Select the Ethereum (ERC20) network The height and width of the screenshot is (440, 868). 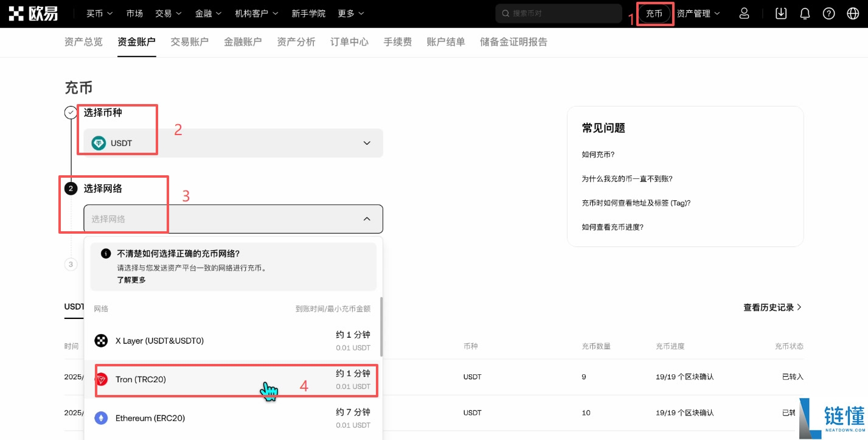point(233,418)
